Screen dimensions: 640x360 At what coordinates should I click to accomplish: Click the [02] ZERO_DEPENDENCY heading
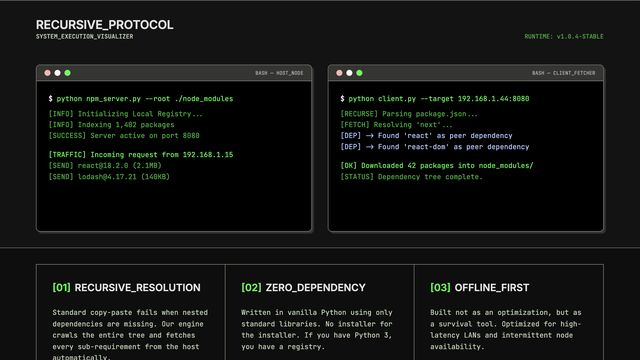(303, 288)
